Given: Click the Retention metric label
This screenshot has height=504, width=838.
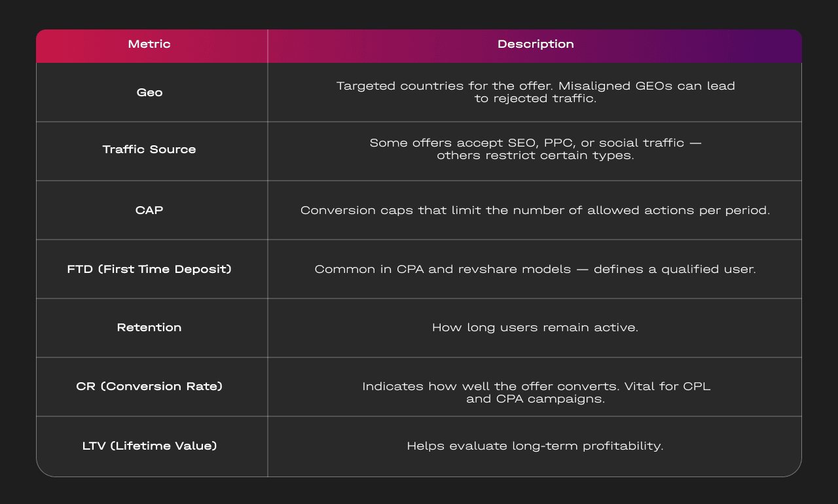Looking at the screenshot, I should click(x=149, y=327).
